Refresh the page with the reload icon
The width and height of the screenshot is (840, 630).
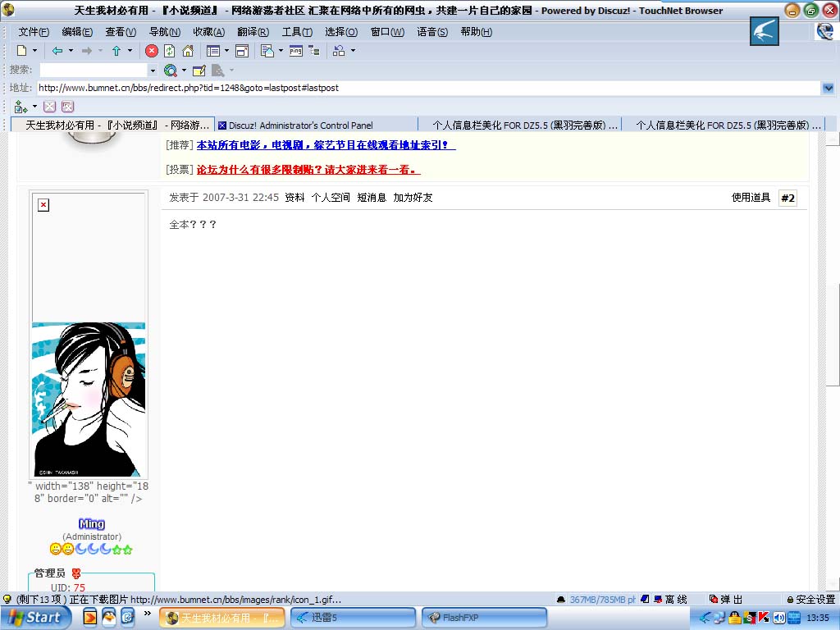169,51
